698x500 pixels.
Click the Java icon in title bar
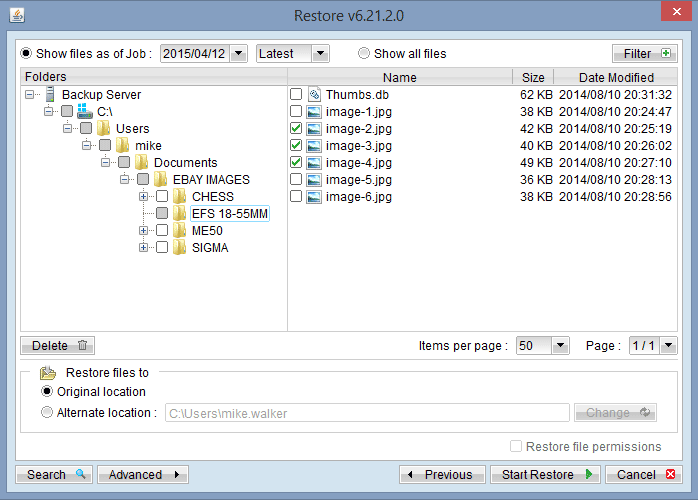(x=14, y=16)
